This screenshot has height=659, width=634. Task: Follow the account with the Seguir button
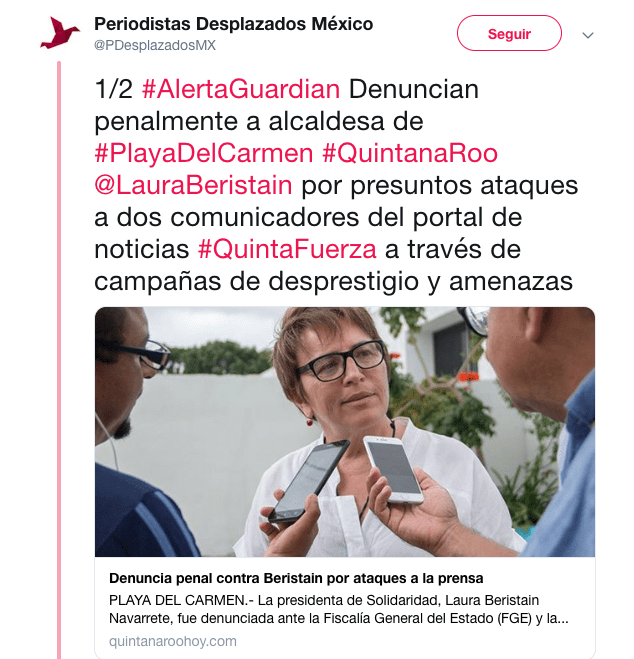pyautogui.click(x=509, y=33)
